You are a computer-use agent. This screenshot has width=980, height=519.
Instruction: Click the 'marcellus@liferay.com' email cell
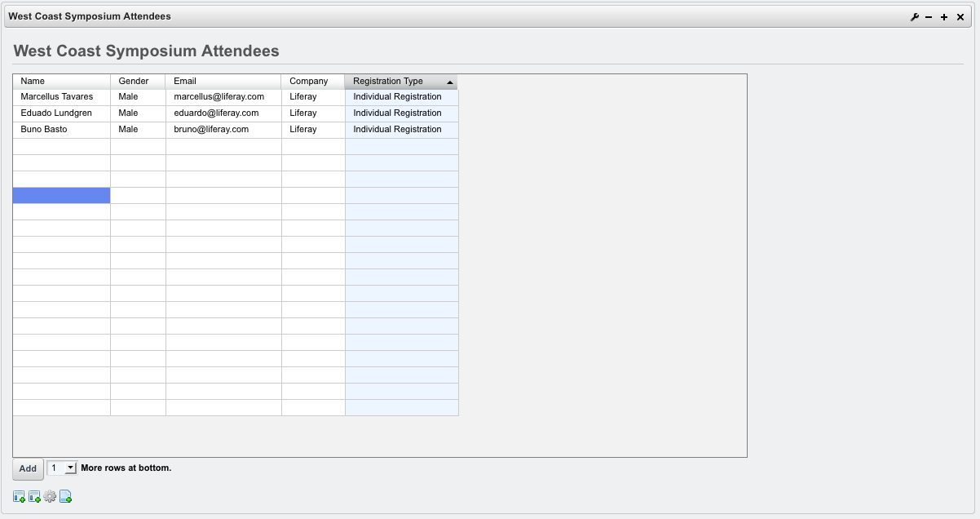(223, 97)
